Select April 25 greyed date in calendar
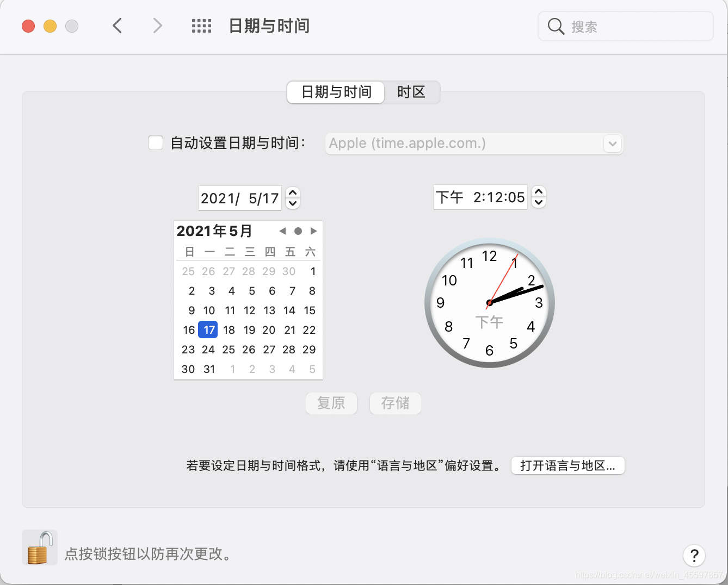 [188, 271]
